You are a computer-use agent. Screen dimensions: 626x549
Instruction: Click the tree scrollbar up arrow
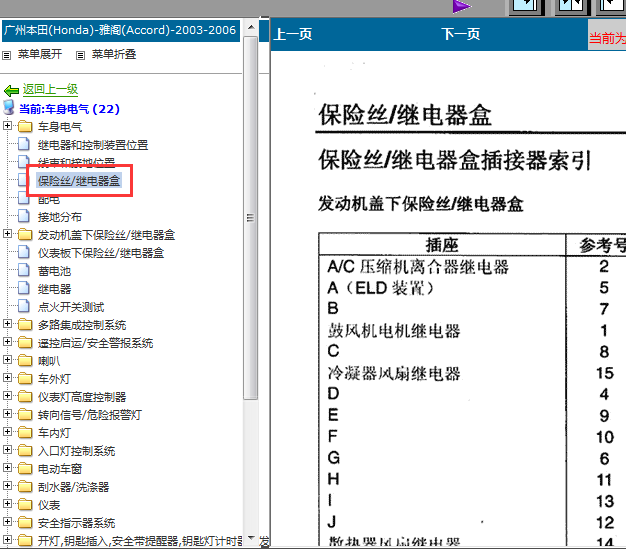tap(251, 27)
